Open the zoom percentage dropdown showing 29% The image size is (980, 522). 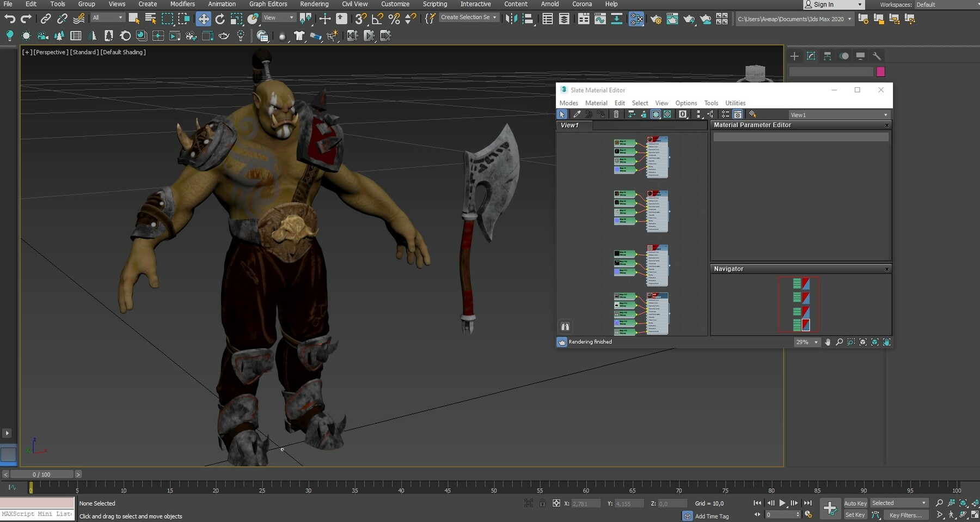click(815, 342)
